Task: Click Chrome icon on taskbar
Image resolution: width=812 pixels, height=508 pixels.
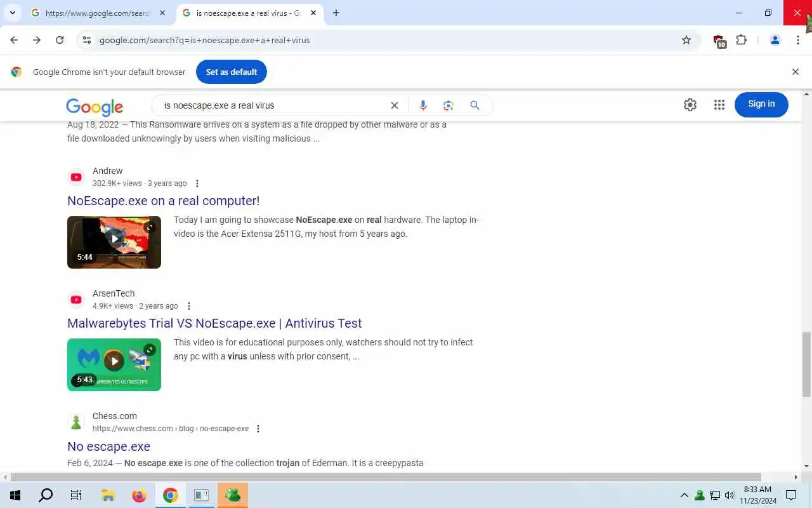Action: tap(170, 495)
